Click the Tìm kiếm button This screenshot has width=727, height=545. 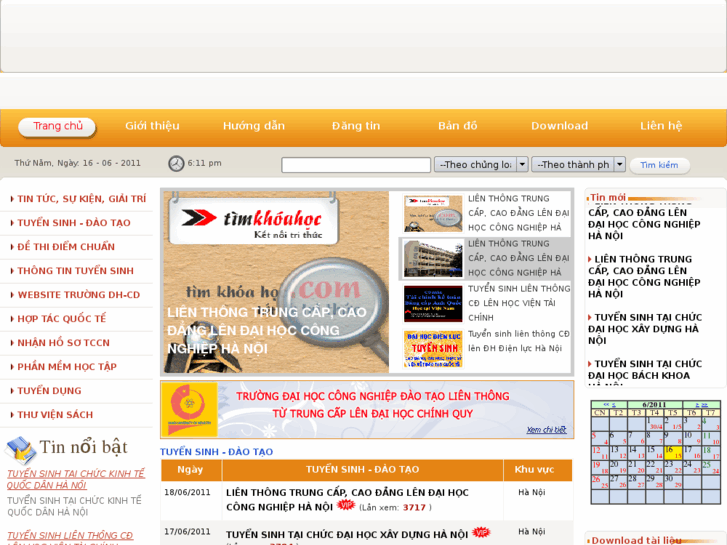pyautogui.click(x=659, y=165)
